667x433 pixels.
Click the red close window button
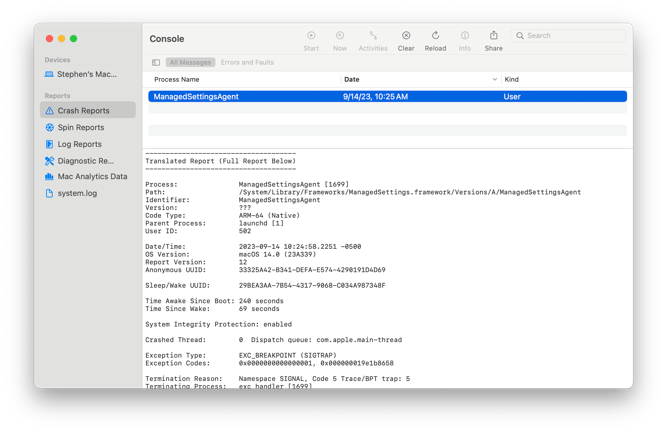click(x=49, y=39)
